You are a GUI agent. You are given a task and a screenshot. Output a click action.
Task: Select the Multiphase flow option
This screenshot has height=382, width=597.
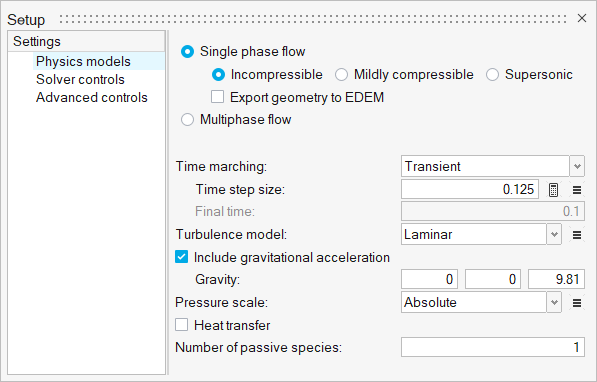187,120
